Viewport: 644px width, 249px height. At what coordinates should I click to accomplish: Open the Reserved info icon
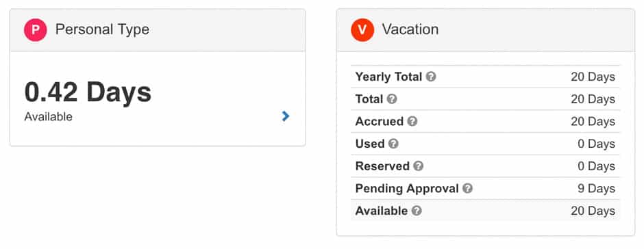tap(418, 166)
